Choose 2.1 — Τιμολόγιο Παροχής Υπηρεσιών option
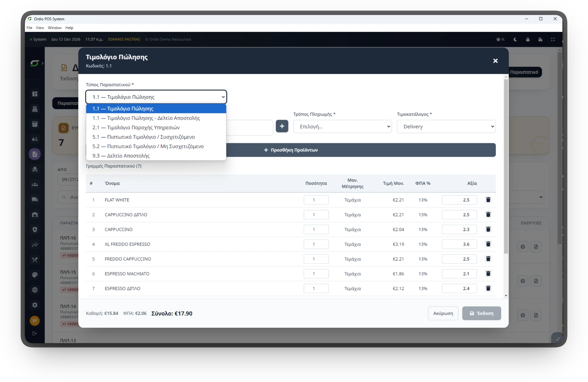Screen dimensions: 588x382 [156, 128]
